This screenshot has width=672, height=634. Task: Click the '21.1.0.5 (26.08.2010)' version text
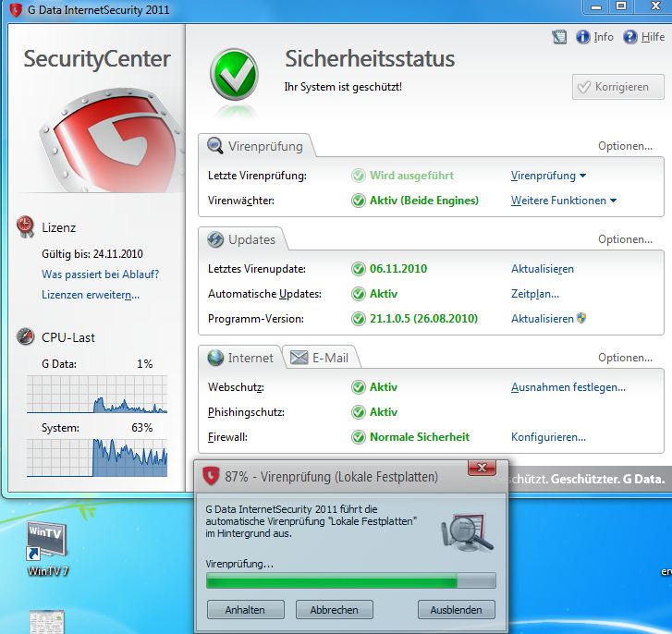(424, 319)
